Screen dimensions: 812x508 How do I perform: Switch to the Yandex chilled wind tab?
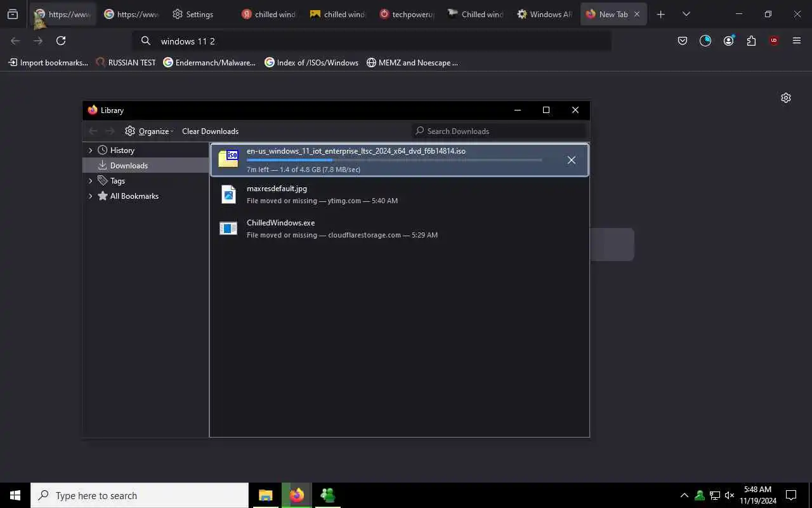tap(269, 14)
